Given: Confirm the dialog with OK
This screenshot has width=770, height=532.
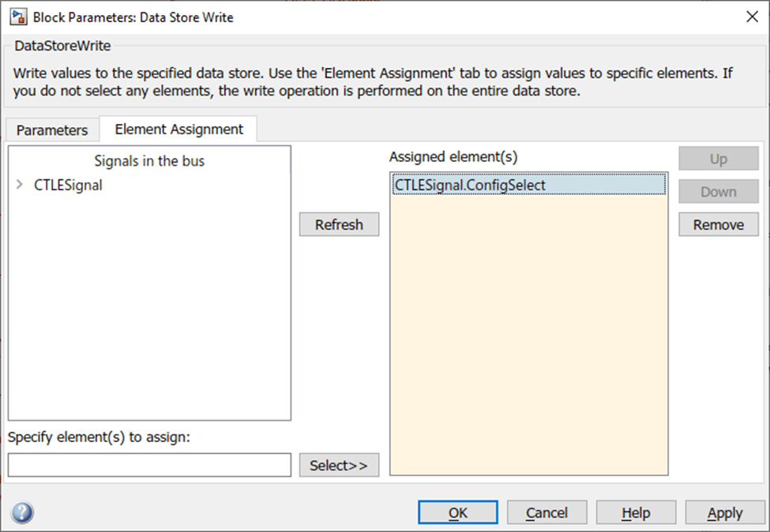Looking at the screenshot, I should click(457, 513).
